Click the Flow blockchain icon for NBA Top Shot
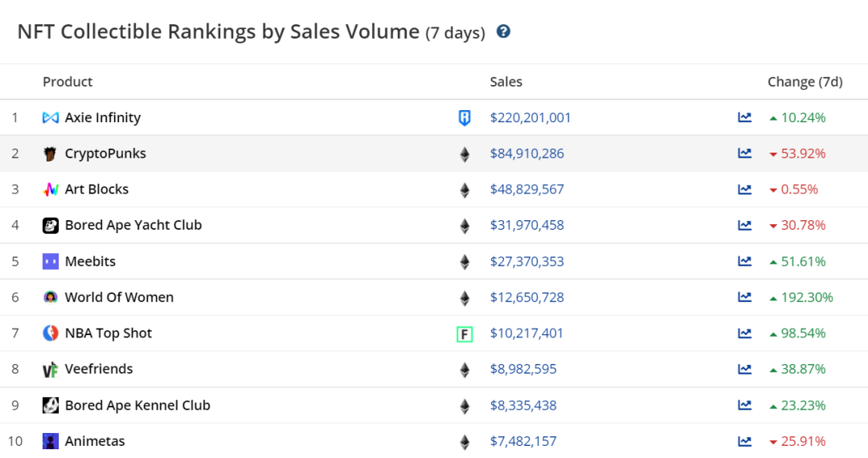The width and height of the screenshot is (868, 458). [465, 334]
